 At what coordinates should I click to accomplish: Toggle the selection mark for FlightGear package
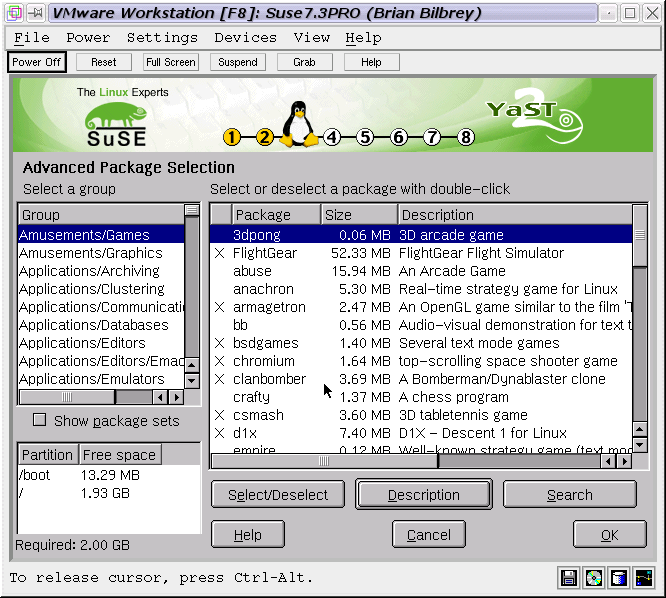220,254
